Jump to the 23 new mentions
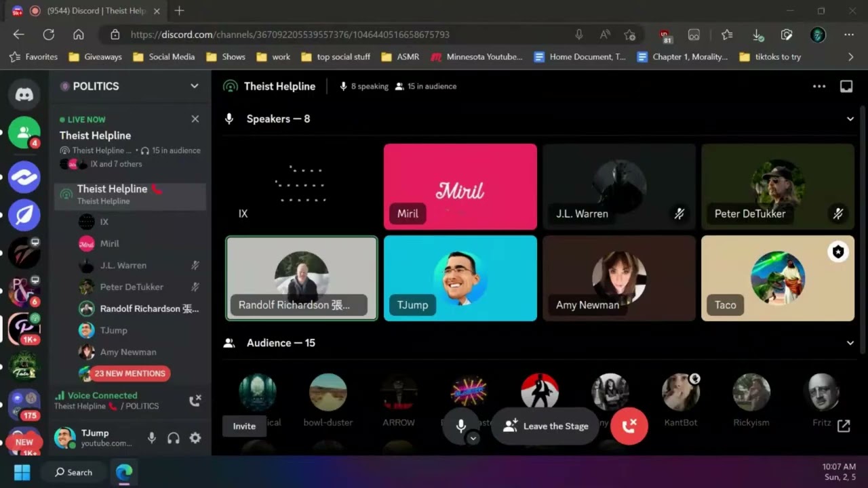Viewport: 868px width, 488px height. pos(130,373)
